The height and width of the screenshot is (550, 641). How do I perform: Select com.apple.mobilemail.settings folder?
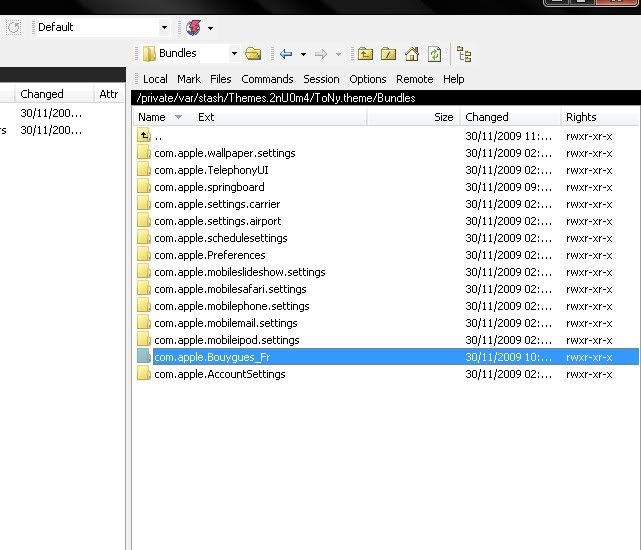(226, 323)
